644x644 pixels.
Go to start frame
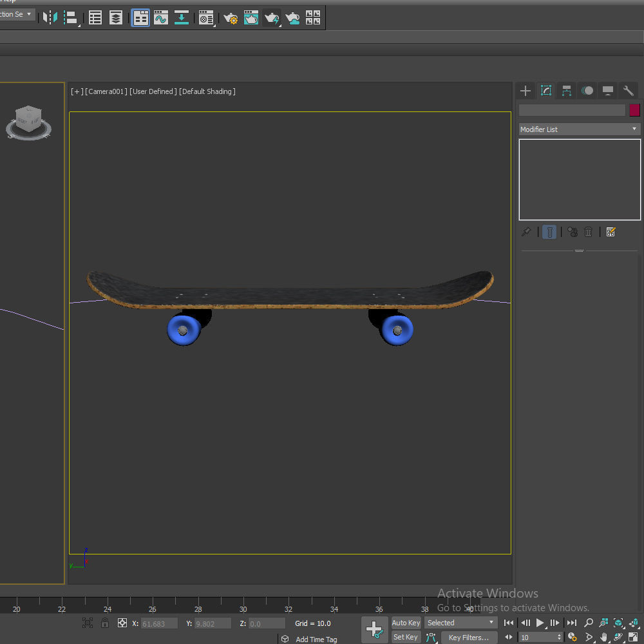pos(509,623)
